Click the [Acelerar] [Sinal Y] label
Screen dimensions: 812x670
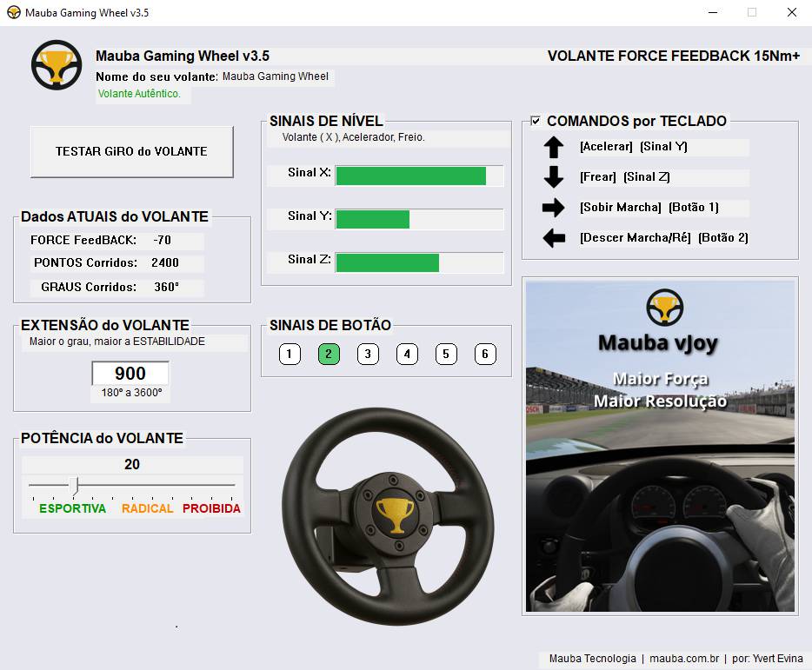633,147
